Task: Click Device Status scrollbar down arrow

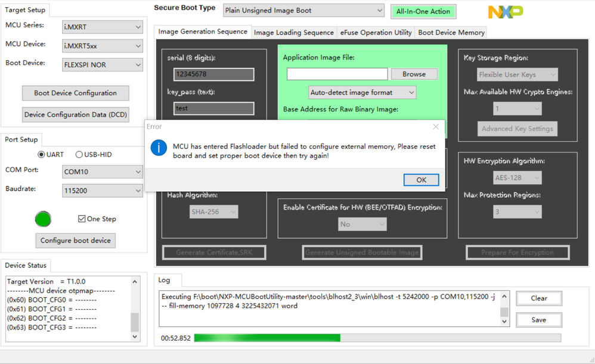Action: [x=135, y=337]
